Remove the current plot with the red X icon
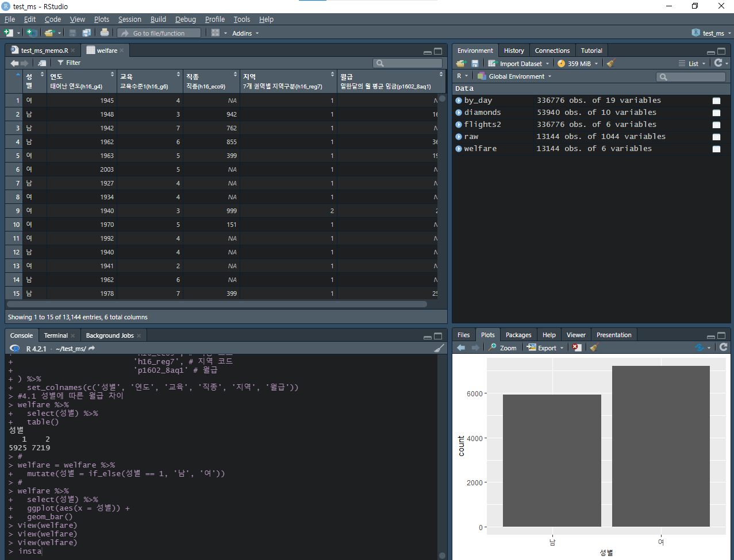 click(x=575, y=347)
